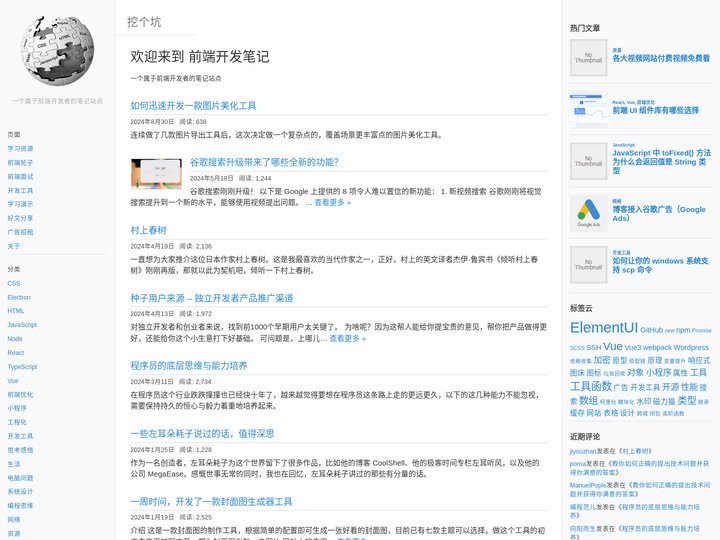720x540 pixels.
Task: Open the 学习资源 page link
Action: (x=20, y=148)
